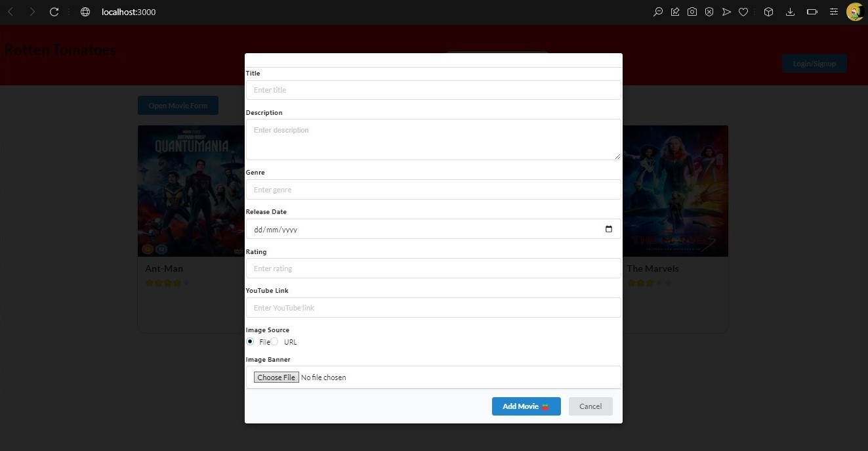Select the File image source radio

coord(250,341)
